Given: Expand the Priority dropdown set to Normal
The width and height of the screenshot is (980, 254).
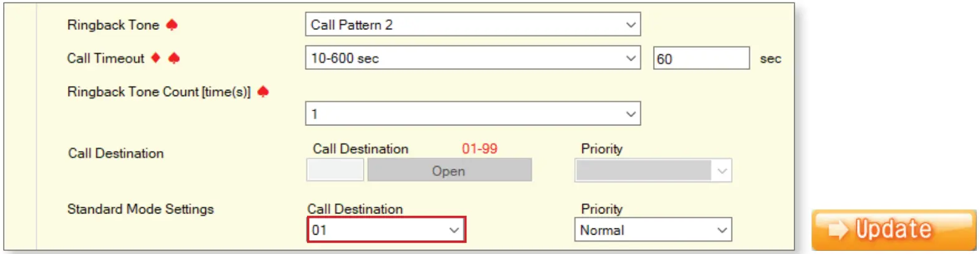Looking at the screenshot, I should point(652,230).
